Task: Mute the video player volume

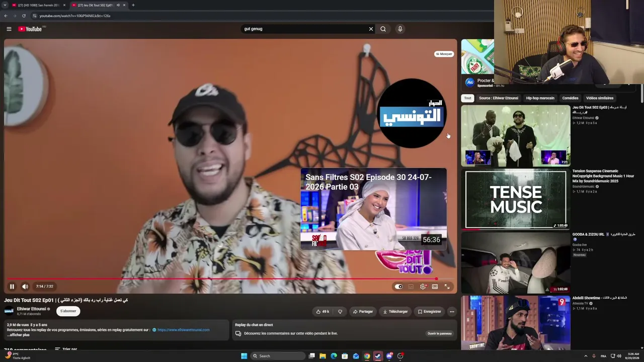Action: pos(25,287)
